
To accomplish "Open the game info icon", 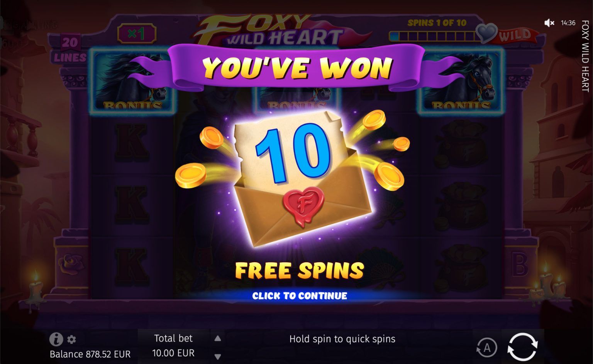I will (56, 339).
